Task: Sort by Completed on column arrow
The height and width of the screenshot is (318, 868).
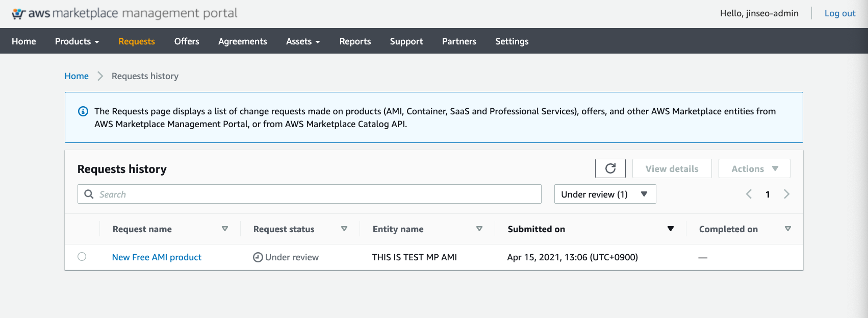Action: pos(788,229)
